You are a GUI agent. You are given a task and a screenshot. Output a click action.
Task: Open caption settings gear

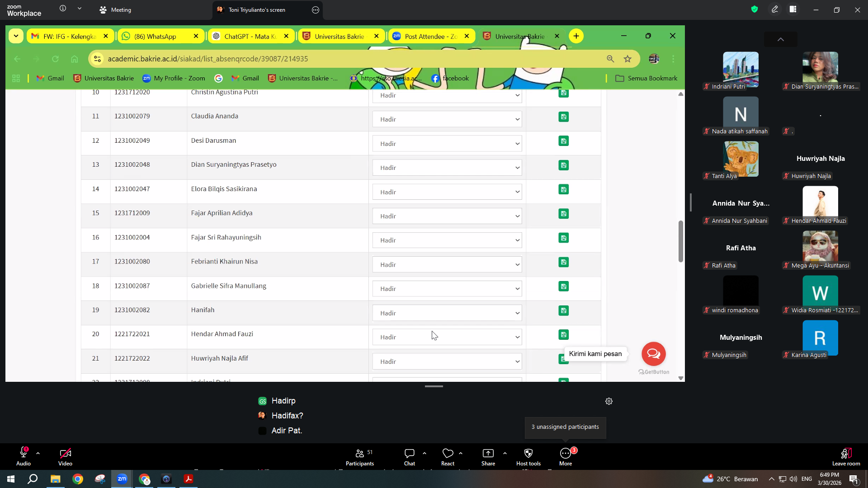pyautogui.click(x=609, y=401)
